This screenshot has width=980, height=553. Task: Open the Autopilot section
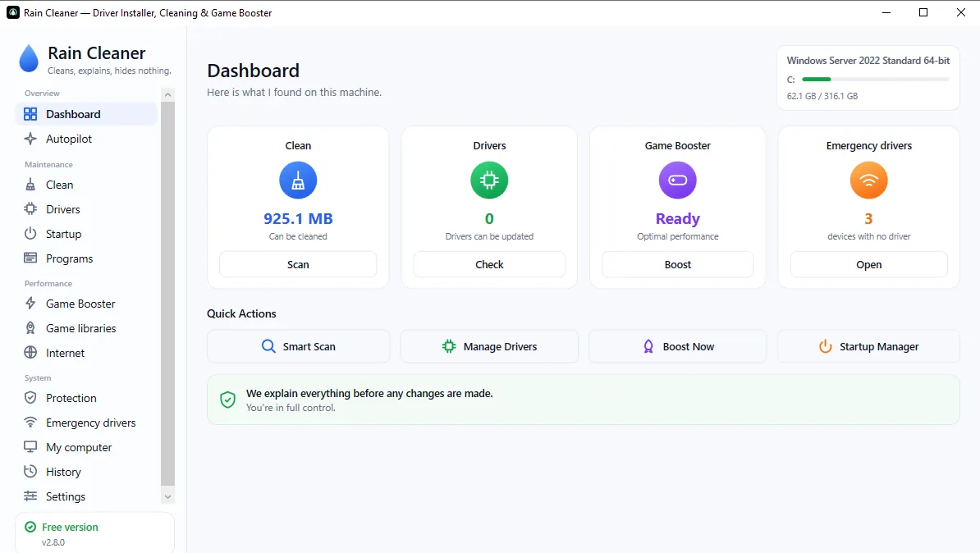click(x=86, y=139)
